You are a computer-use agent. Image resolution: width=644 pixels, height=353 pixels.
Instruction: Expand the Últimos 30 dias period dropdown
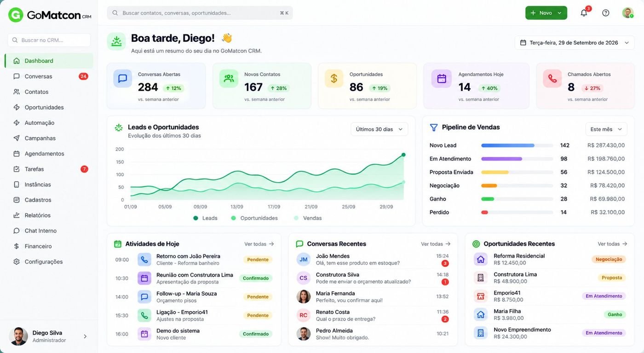click(379, 129)
